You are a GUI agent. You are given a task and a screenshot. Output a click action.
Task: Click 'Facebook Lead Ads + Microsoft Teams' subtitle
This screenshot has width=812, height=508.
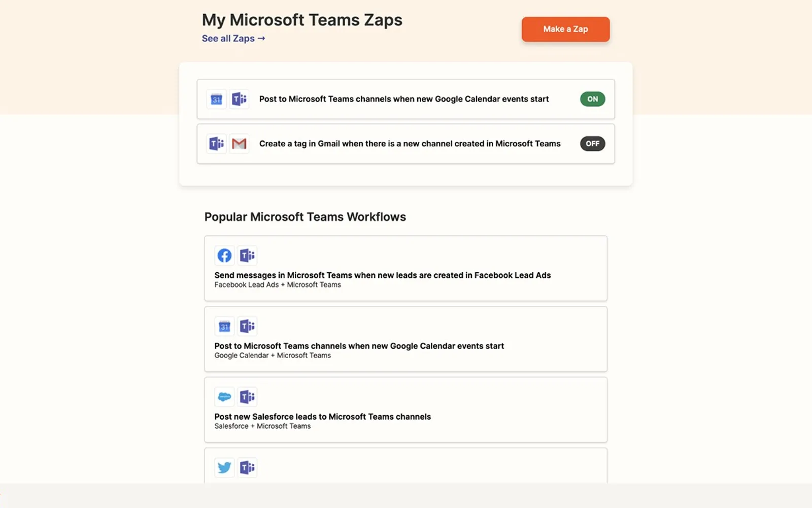coord(278,285)
